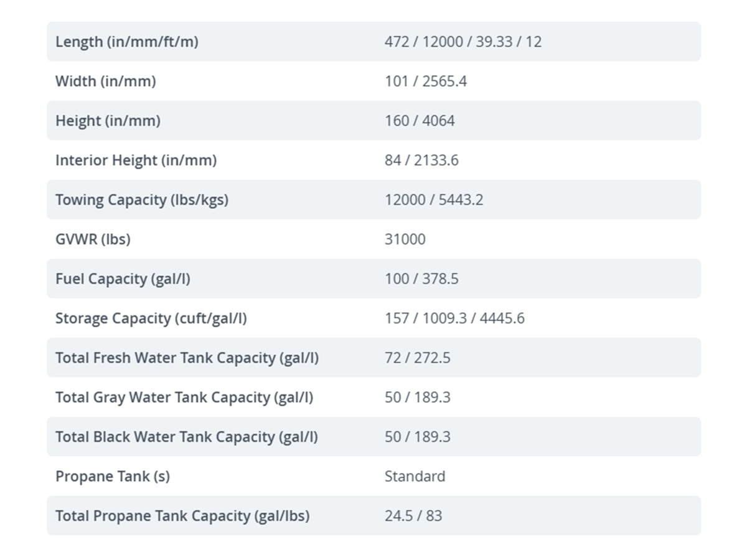Click the Towing Capacity (lbs/kgs) label

(x=142, y=200)
